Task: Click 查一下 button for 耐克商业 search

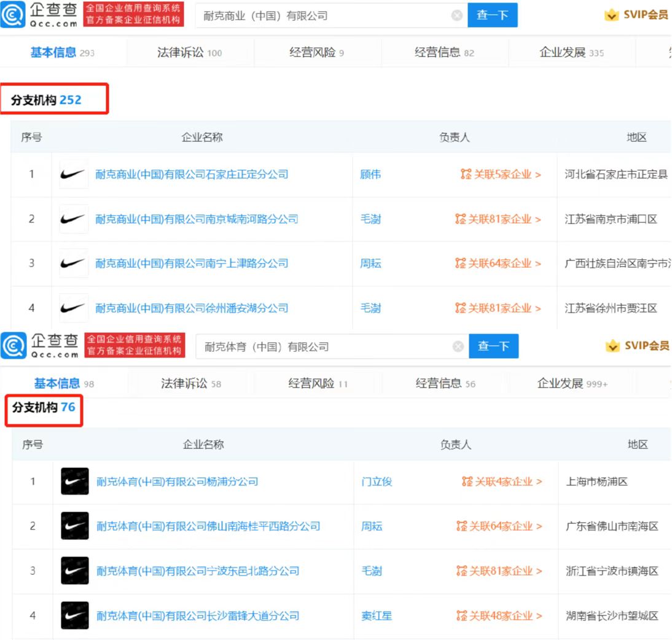Action: (x=493, y=15)
